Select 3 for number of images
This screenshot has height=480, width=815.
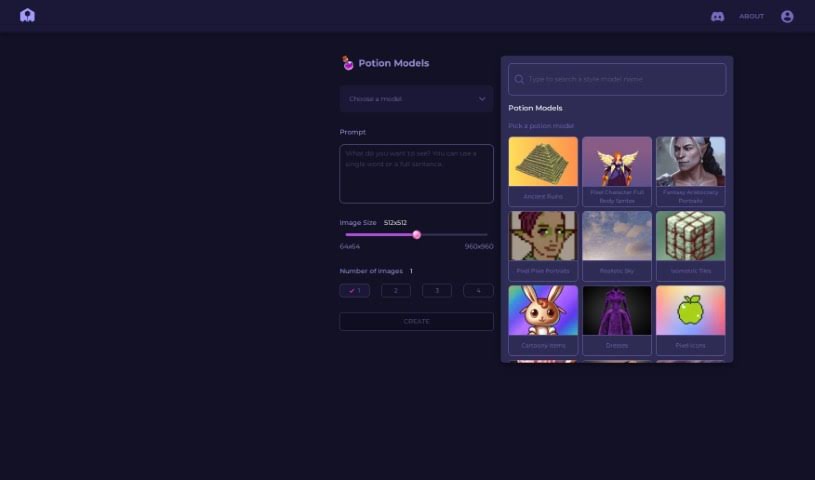437,291
